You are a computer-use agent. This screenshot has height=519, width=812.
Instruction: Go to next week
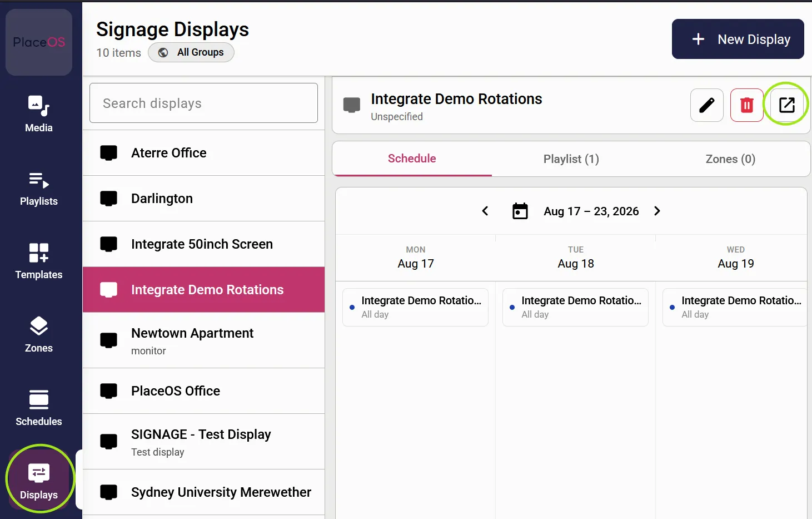click(657, 211)
